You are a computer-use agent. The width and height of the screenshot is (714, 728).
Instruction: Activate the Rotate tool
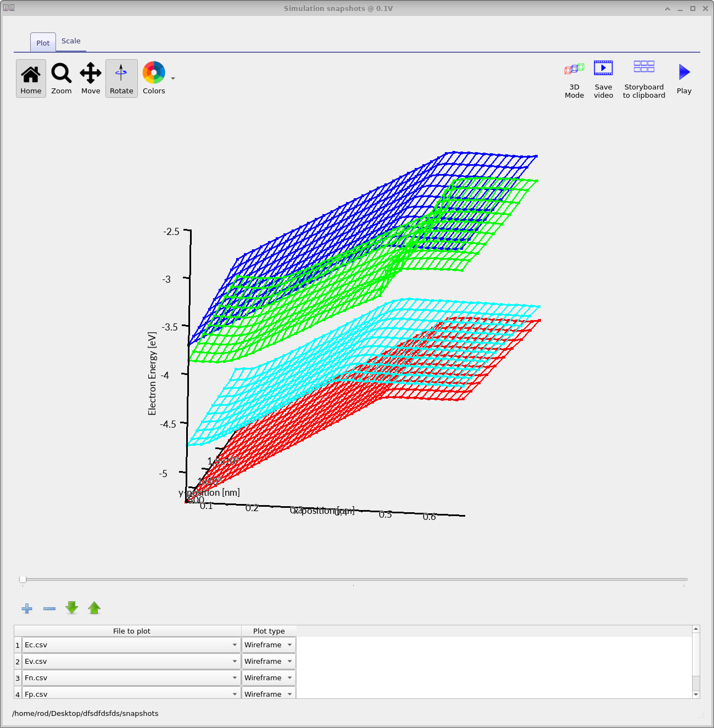point(121,78)
